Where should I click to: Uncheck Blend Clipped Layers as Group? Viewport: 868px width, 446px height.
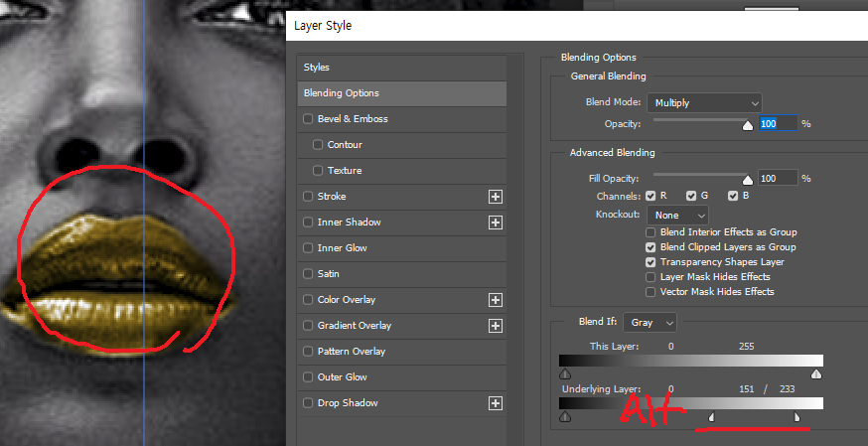point(651,247)
